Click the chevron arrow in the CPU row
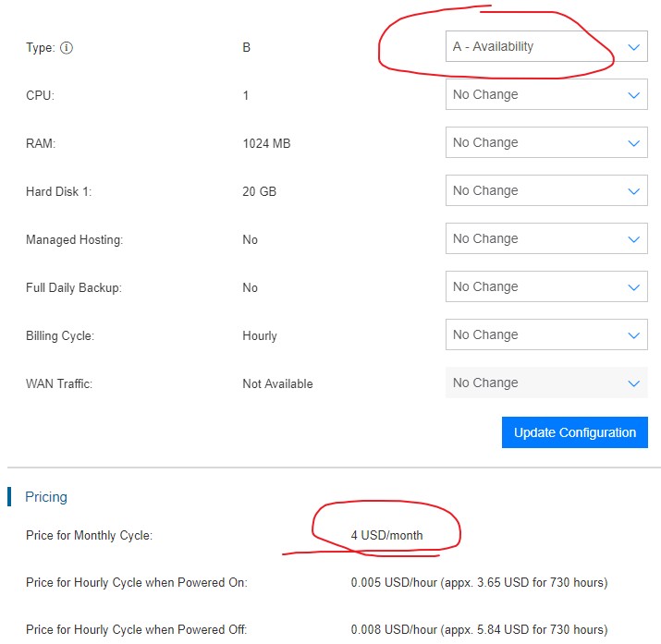Viewport: 661px width, 644px height. pyautogui.click(x=633, y=95)
